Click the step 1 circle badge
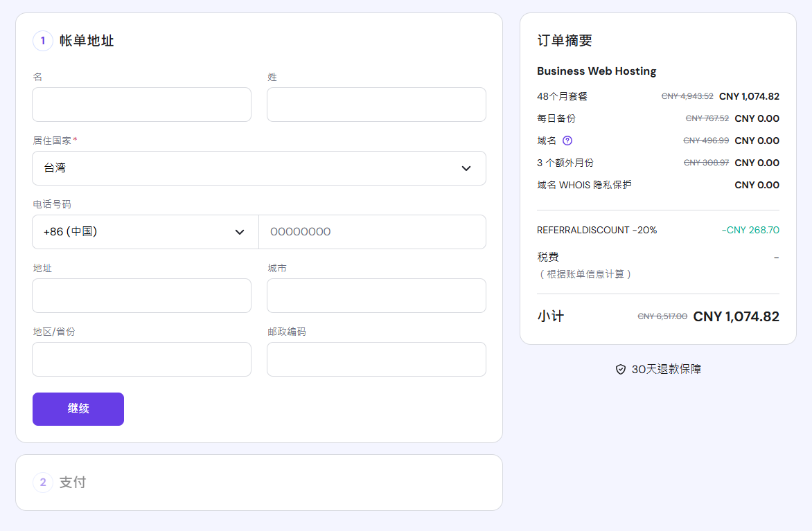This screenshot has height=531, width=812. pyautogui.click(x=43, y=41)
